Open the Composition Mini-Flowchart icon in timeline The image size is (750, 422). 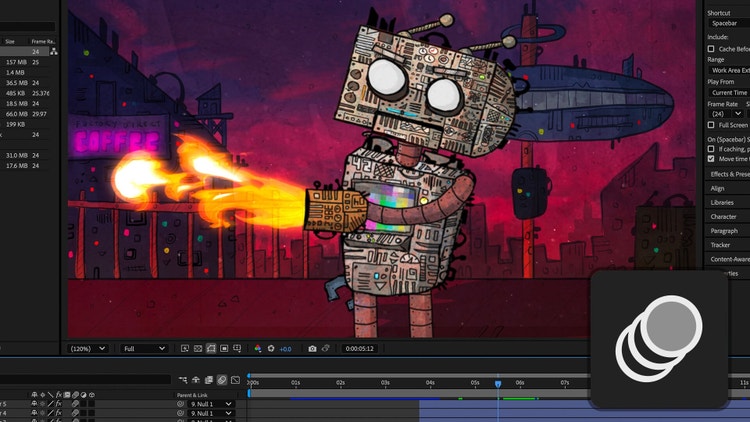point(183,380)
